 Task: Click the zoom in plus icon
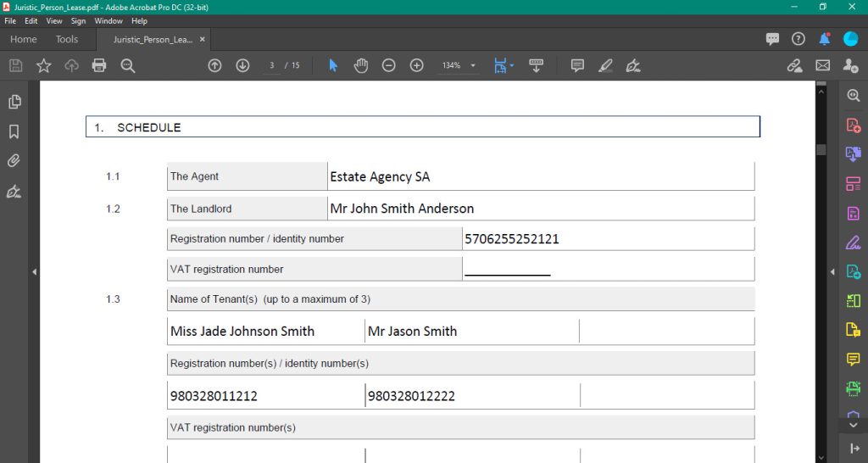pyautogui.click(x=417, y=65)
